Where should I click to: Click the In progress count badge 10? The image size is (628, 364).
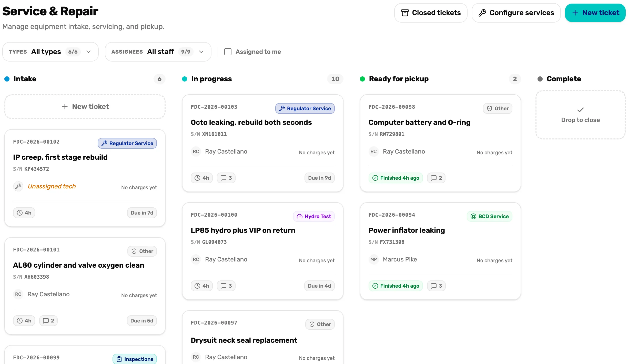(x=335, y=79)
